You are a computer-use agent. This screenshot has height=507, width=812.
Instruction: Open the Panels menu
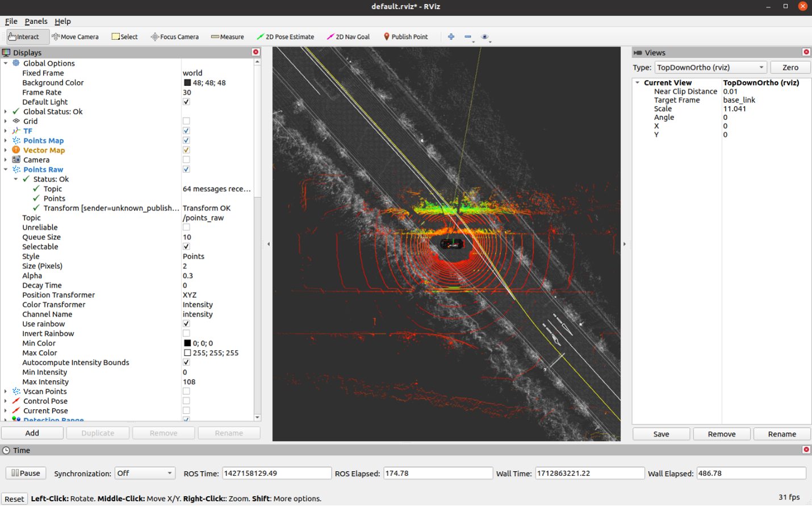coord(36,22)
